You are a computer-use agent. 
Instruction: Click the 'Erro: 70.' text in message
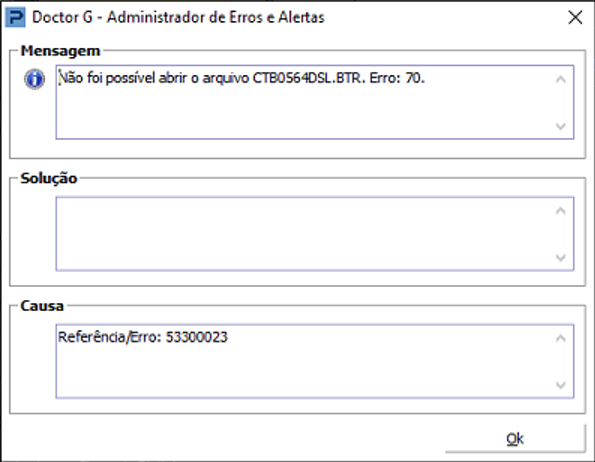coord(397,78)
